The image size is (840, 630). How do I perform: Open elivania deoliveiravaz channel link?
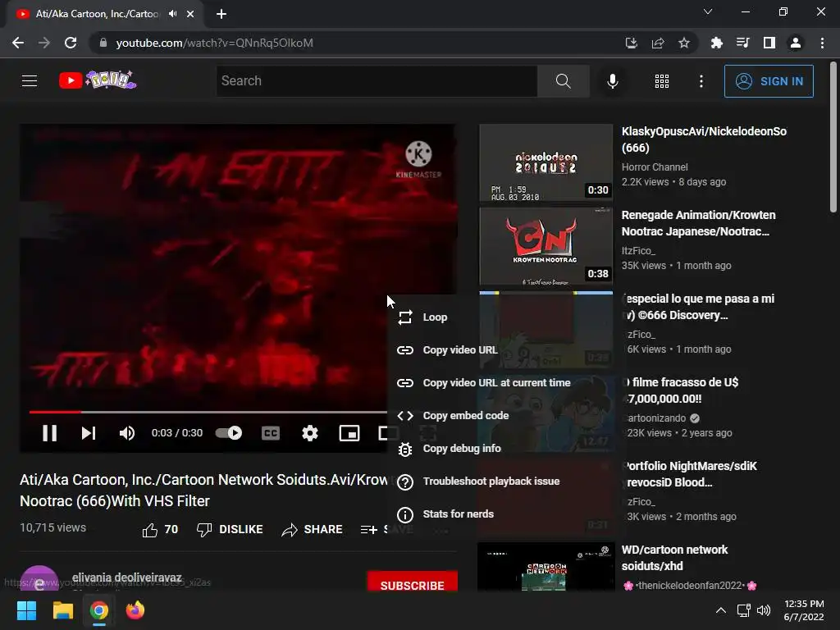[126, 577]
